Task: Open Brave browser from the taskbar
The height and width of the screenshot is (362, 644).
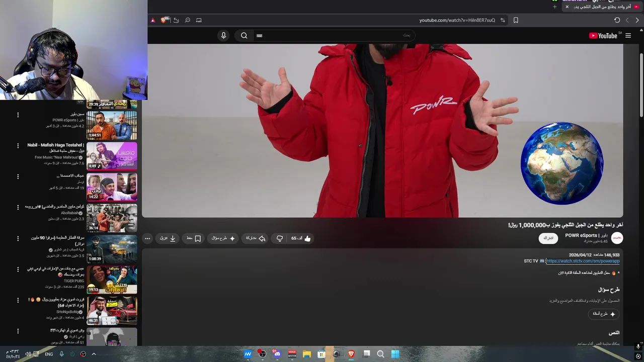Action: (x=351, y=354)
